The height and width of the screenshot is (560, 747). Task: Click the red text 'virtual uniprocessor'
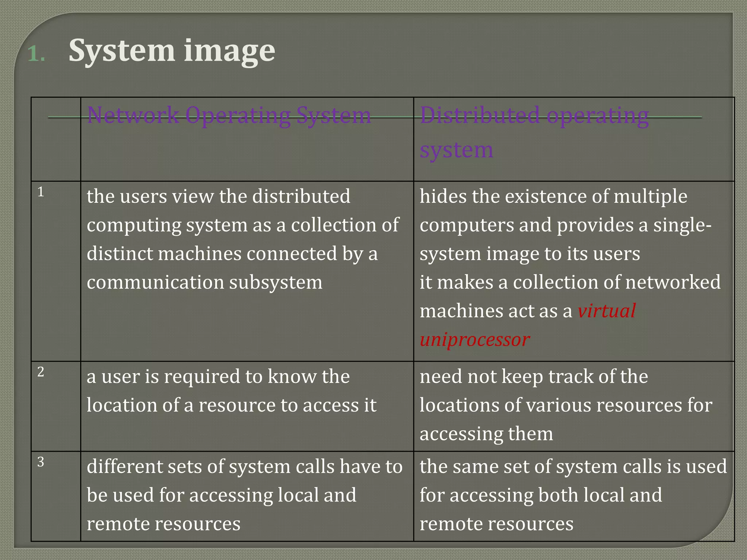[x=528, y=325]
